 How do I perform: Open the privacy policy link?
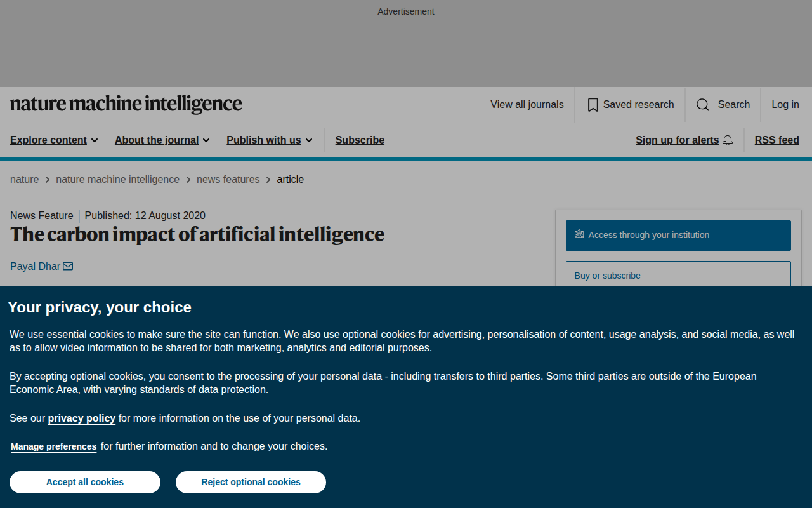82,418
